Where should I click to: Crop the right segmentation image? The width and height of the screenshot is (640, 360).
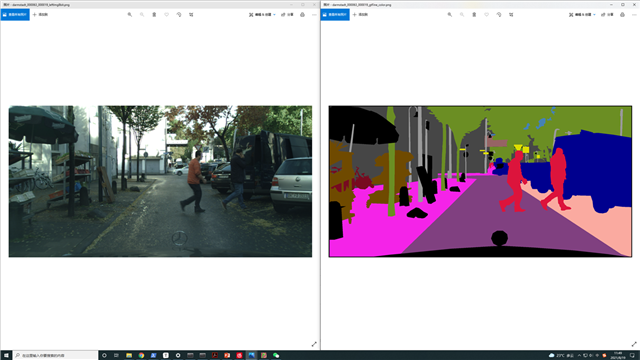(511, 15)
